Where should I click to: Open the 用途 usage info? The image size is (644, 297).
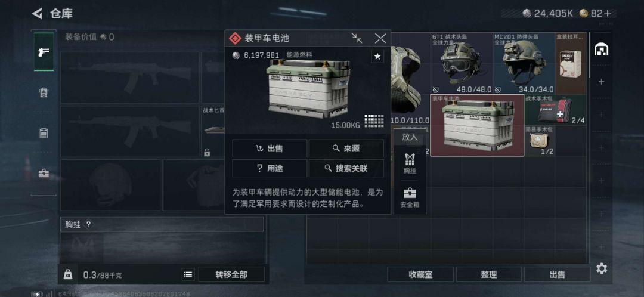coord(270,168)
